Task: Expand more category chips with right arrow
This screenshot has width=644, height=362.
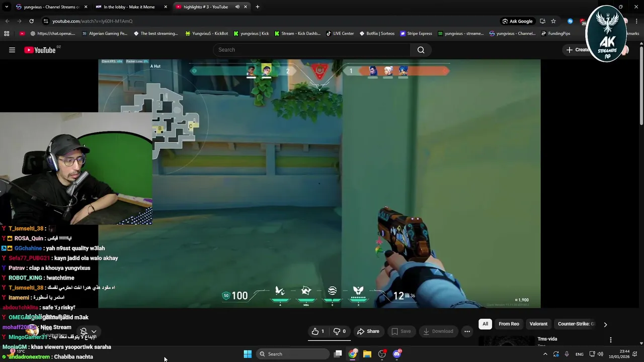Action: [x=605, y=324]
